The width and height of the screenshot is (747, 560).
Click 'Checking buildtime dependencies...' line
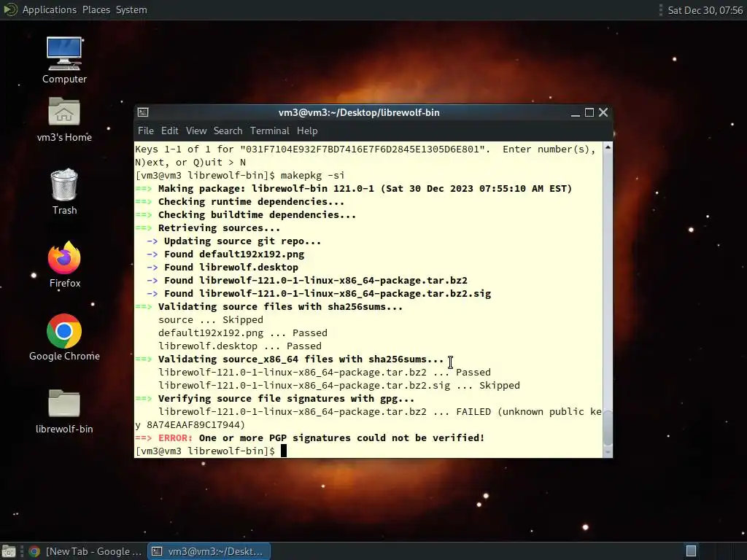[245, 215]
